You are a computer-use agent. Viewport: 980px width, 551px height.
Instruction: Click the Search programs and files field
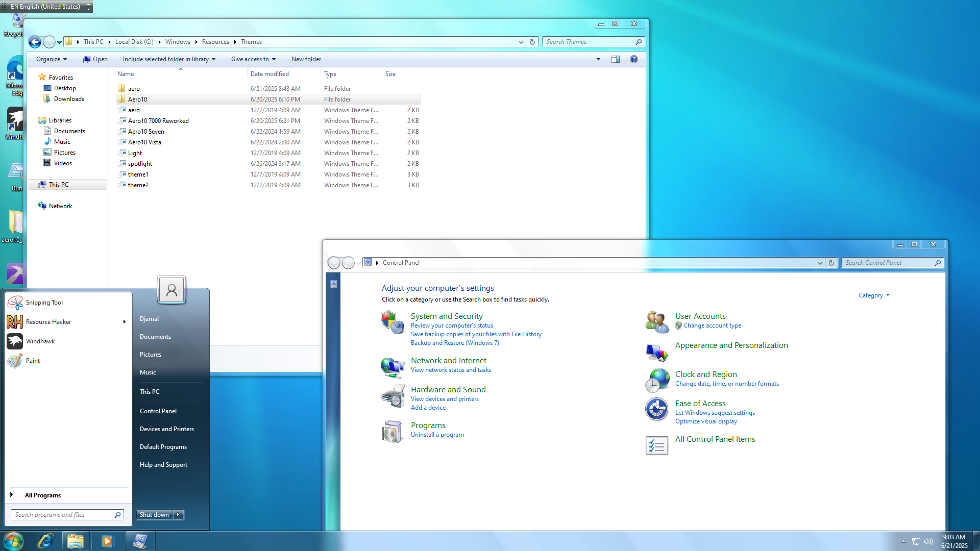(x=62, y=515)
